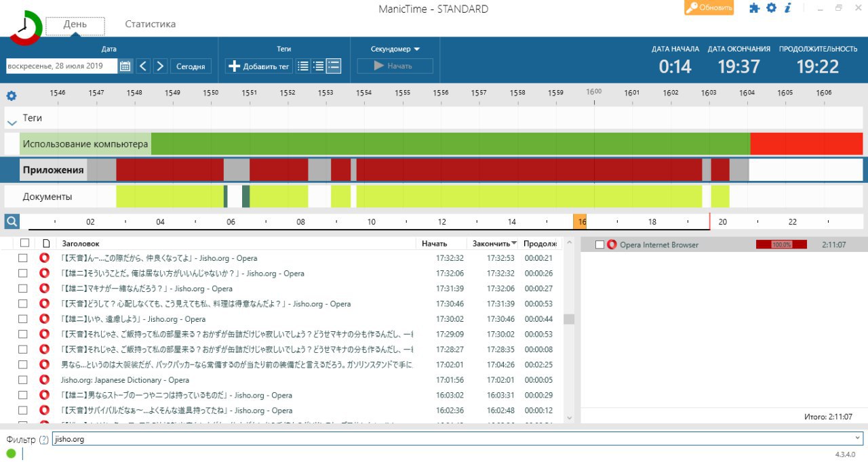Collapse the Теги timeline chevron

pos(12,123)
